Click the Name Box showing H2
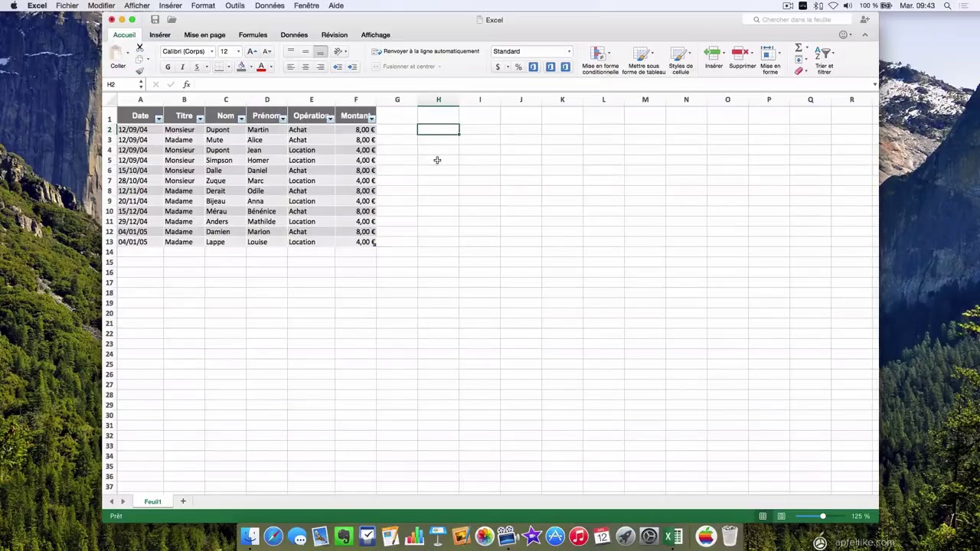This screenshot has width=980, height=551. coord(122,84)
